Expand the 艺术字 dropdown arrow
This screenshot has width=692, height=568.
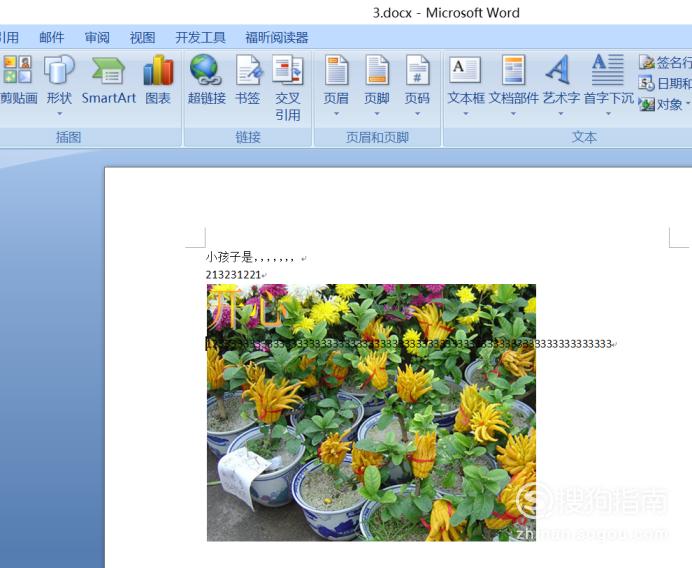point(561,114)
